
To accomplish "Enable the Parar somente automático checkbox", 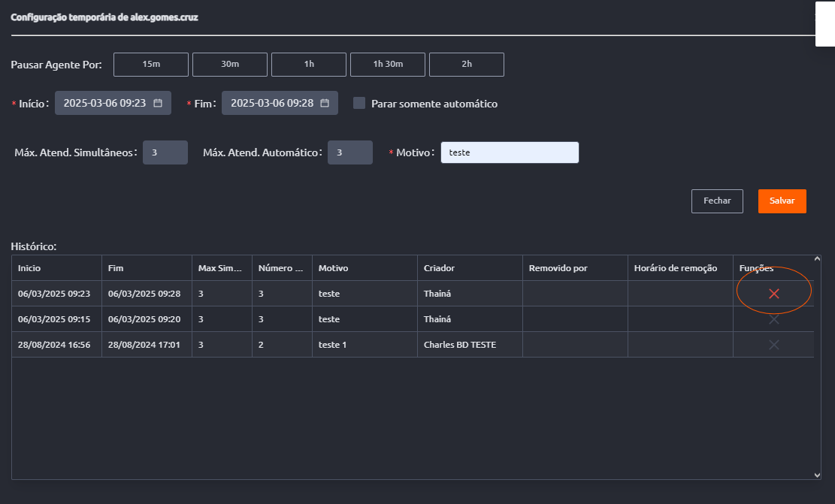I will pos(359,103).
